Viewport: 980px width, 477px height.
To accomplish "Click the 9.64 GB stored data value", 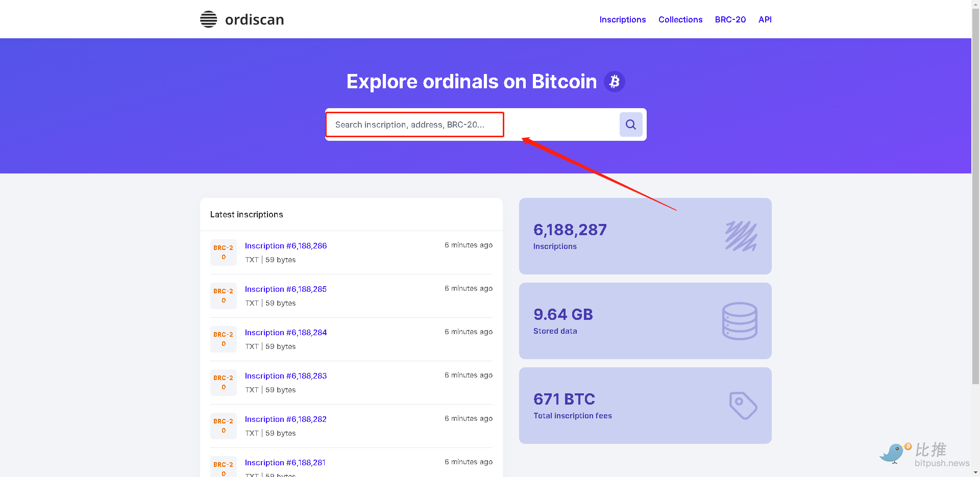I will click(563, 314).
